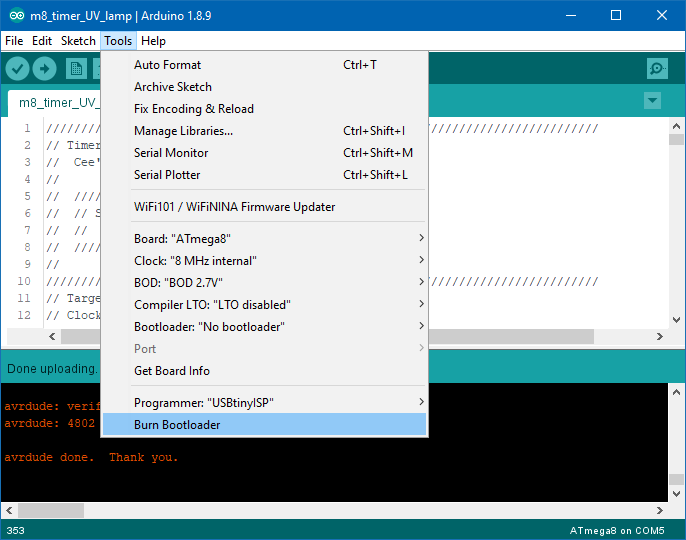Click "avrdude done. Thank you." console line

tap(91, 457)
